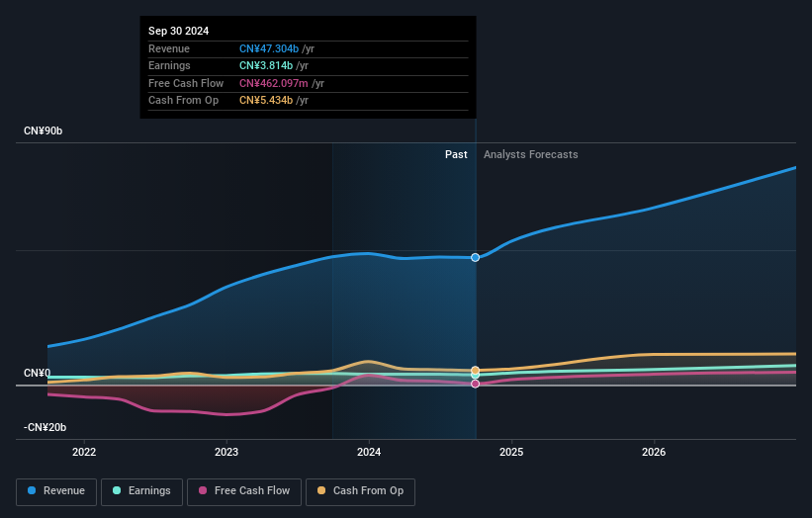Click the CN¥0 y-axis label
Image resolution: width=812 pixels, height=518 pixels.
tap(37, 373)
